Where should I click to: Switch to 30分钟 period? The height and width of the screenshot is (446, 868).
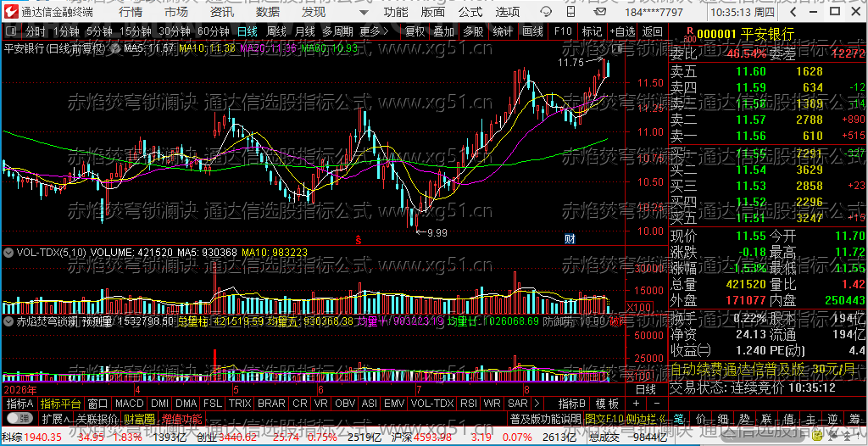tap(174, 31)
